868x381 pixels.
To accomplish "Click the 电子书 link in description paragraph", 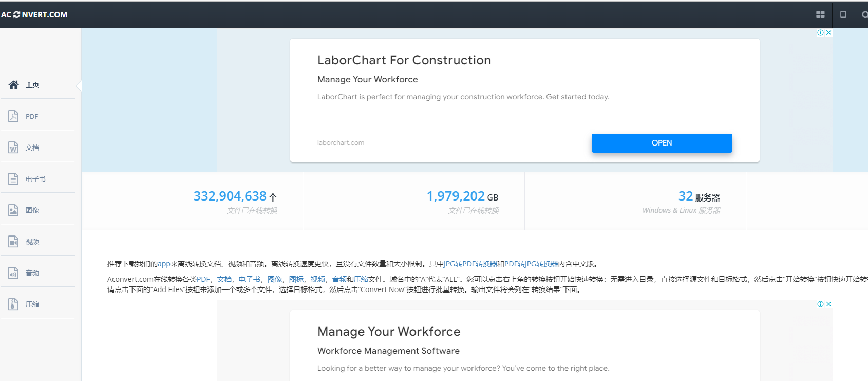I will [249, 279].
